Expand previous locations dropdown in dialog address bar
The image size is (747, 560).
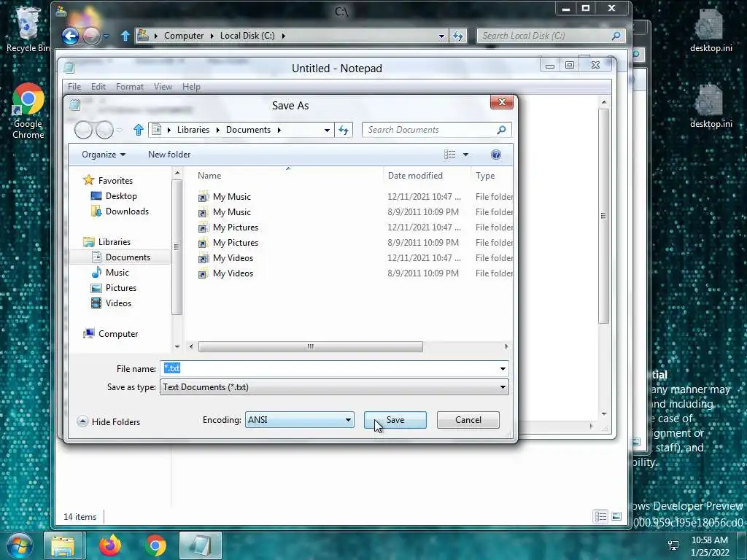(327, 130)
